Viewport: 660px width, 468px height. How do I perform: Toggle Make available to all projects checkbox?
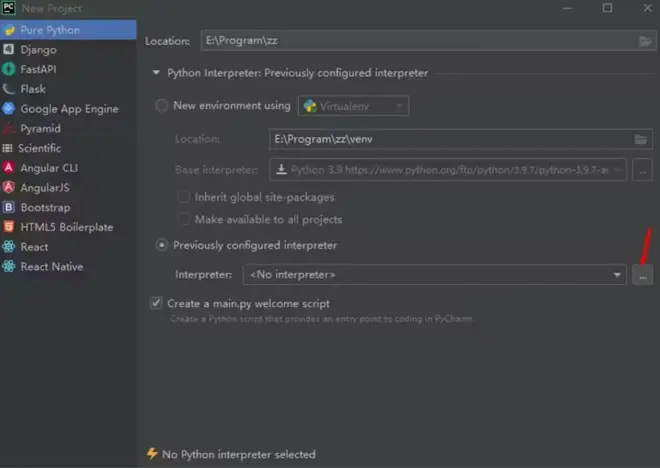184,219
